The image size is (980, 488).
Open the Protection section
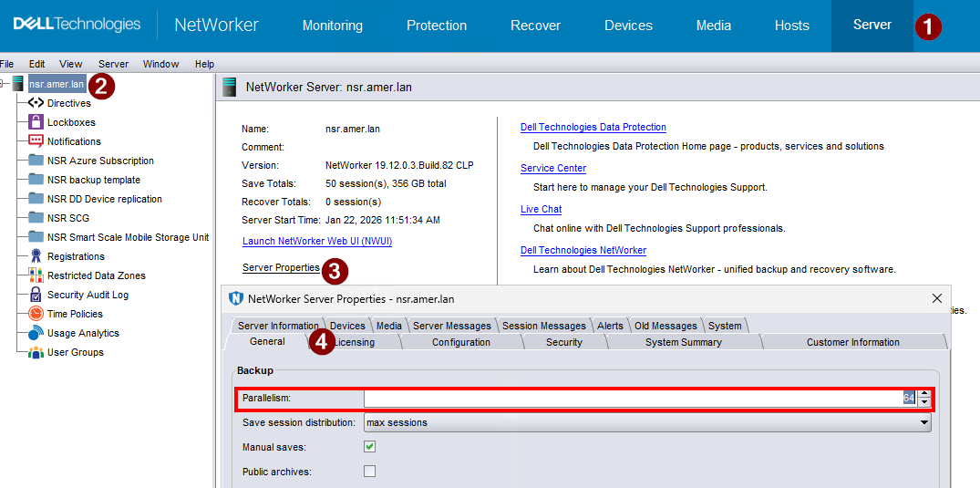[437, 26]
